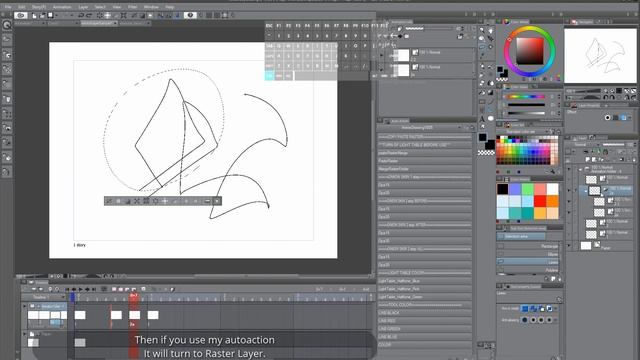The image size is (640, 360).
Task: Click the last icon on selection launcher bar
Action: tap(217, 201)
